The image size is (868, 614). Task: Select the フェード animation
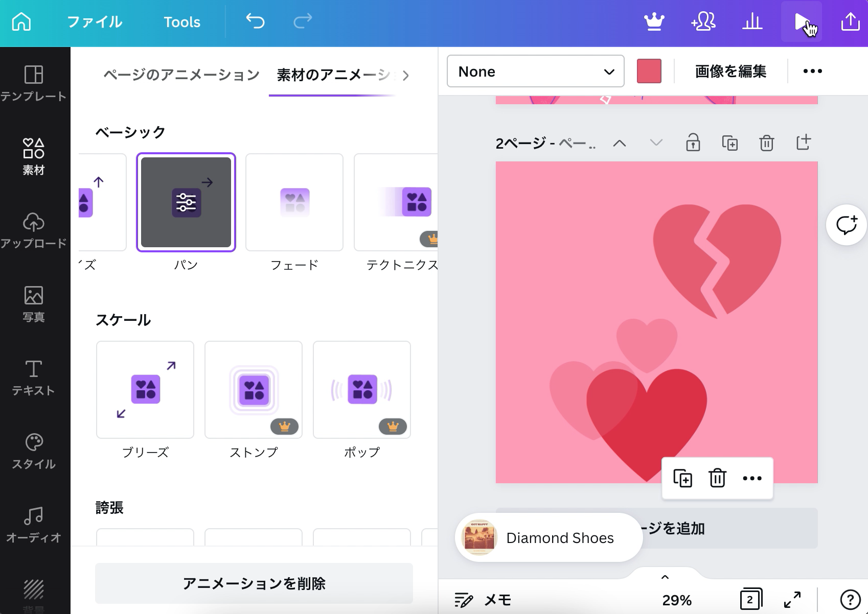click(294, 202)
